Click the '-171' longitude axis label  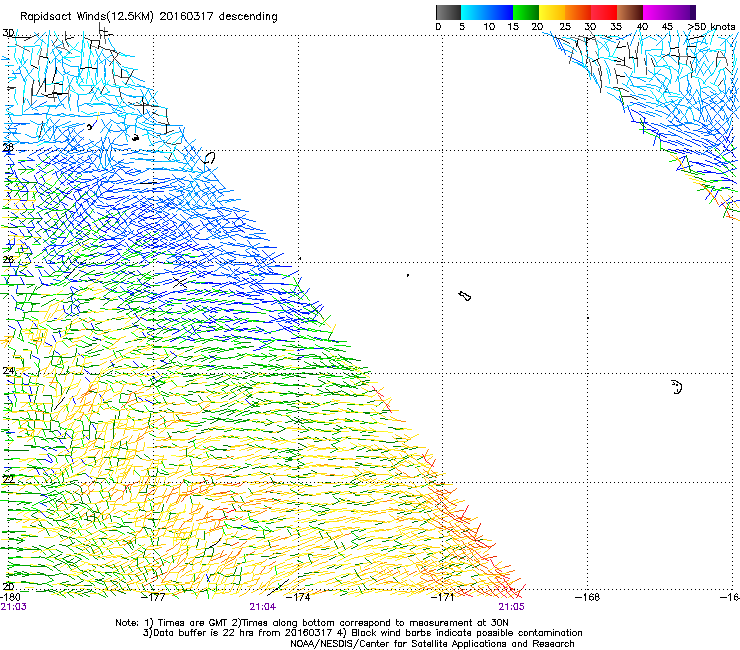442,597
